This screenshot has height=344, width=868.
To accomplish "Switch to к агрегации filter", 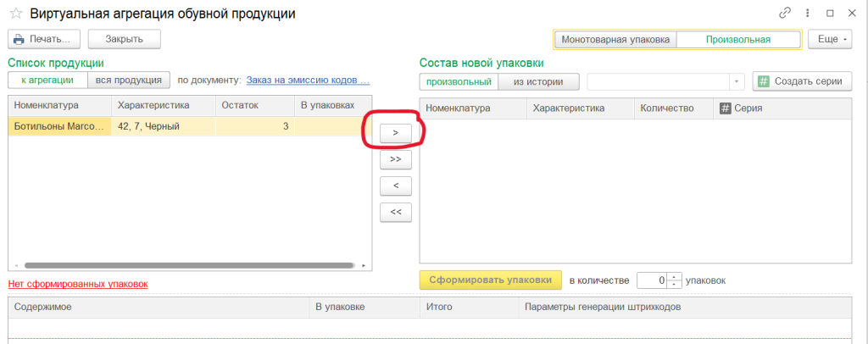I will pyautogui.click(x=47, y=80).
